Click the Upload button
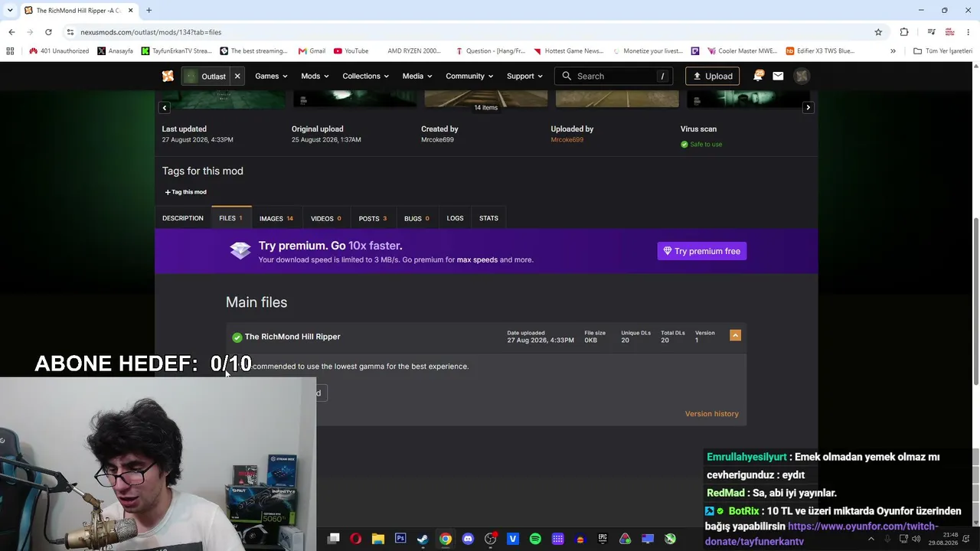 (x=712, y=76)
